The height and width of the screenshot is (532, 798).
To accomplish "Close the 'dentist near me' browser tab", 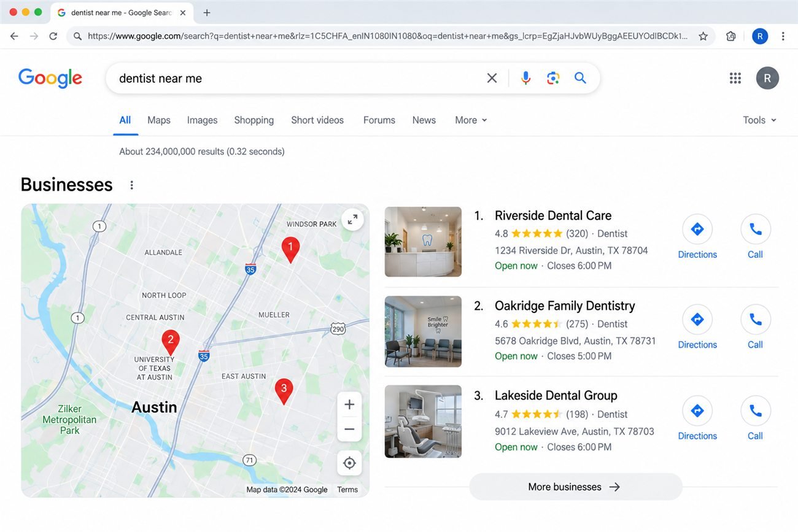I will 183,12.
